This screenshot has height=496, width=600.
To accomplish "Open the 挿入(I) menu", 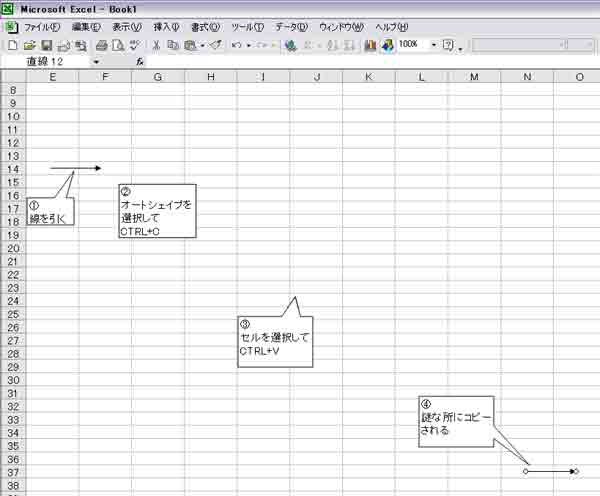I will (166, 27).
